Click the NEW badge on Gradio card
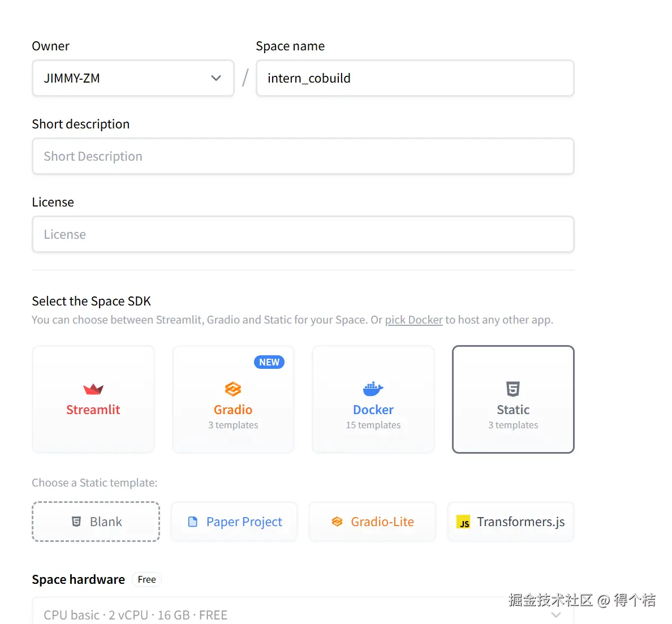672x624 pixels. 269,362
